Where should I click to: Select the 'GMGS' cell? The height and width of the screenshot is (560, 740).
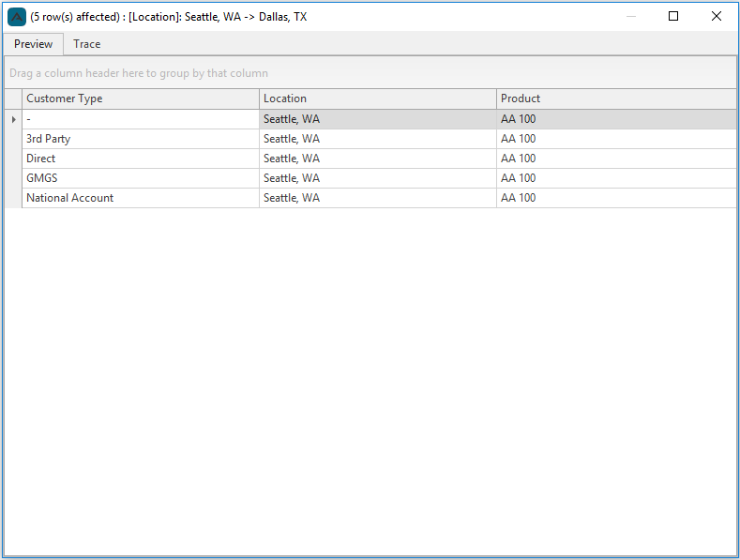tap(141, 178)
